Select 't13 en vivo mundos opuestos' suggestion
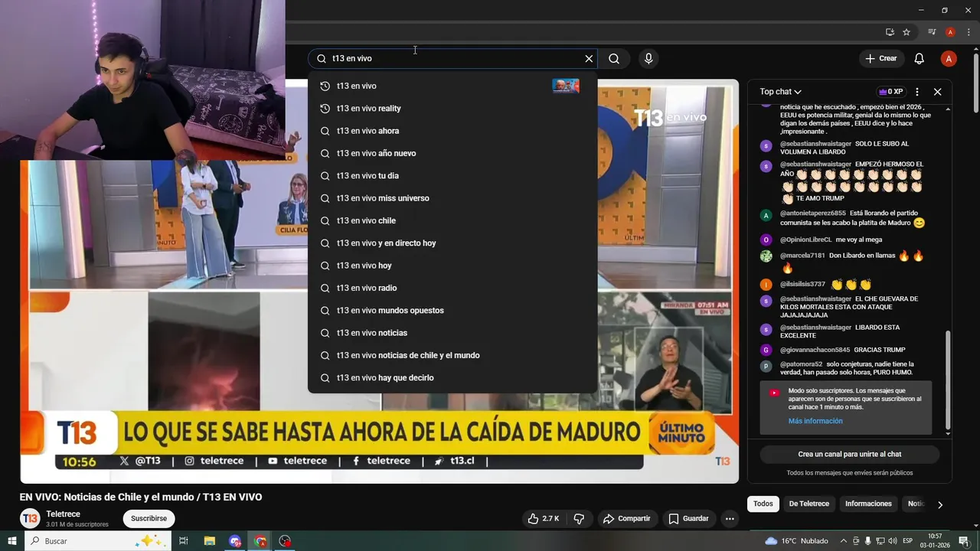 tap(452, 311)
